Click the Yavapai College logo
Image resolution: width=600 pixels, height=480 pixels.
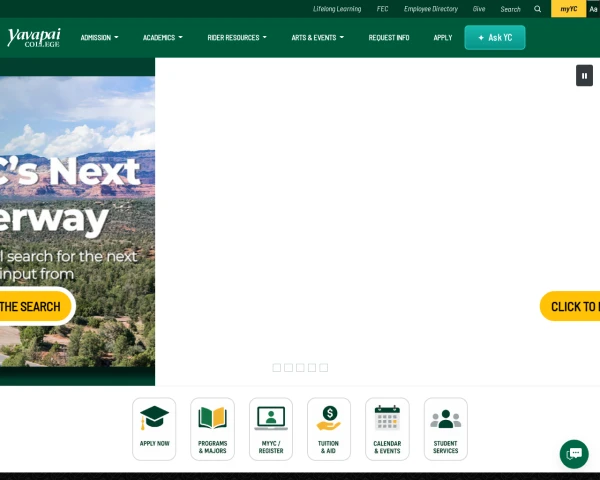pos(34,38)
